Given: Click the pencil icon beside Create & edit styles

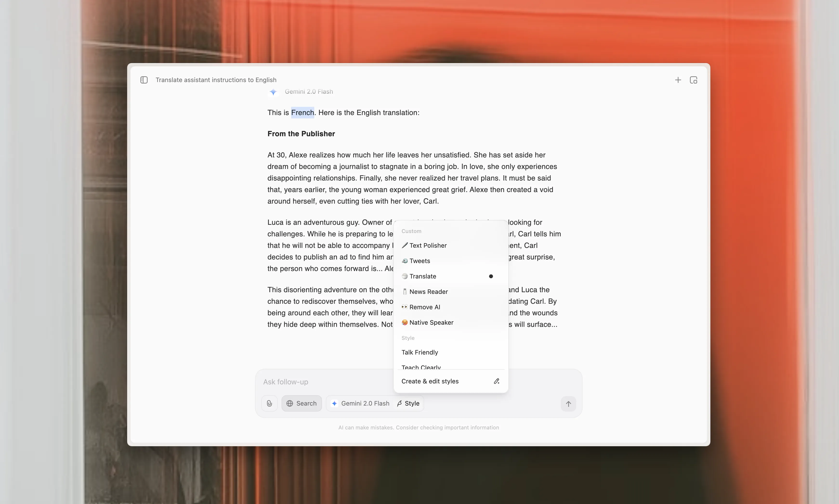Looking at the screenshot, I should (x=497, y=381).
